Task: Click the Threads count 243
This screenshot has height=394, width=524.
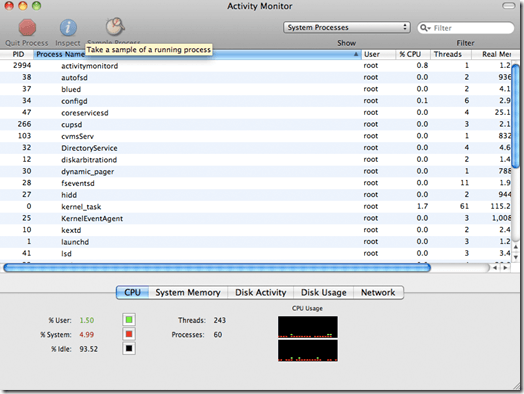Action: click(220, 320)
